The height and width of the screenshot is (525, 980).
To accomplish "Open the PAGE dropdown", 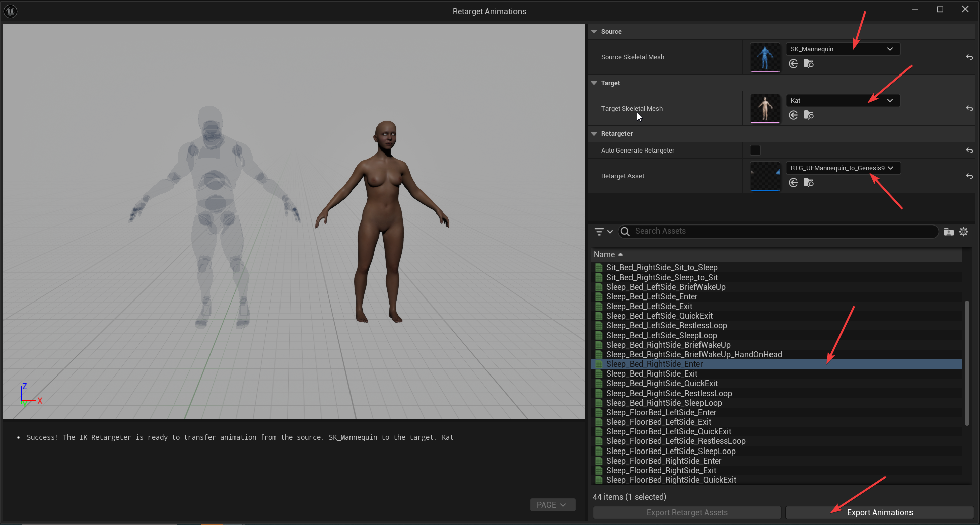I will coord(552,505).
